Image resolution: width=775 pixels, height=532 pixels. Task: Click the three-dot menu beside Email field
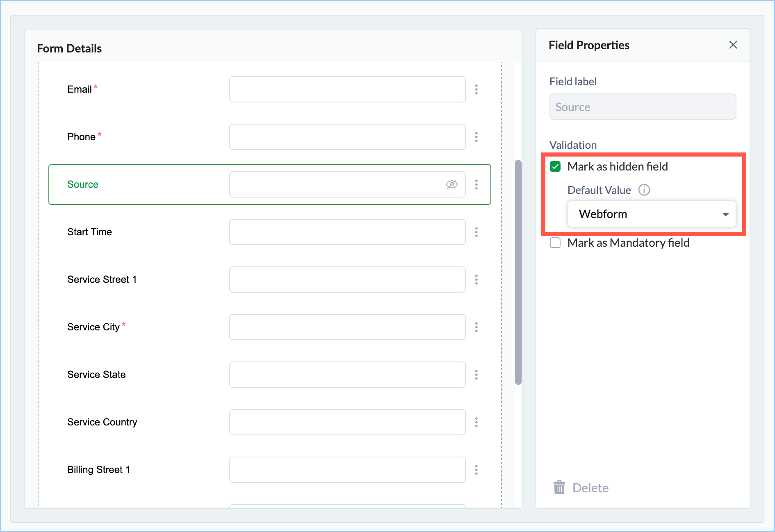(476, 89)
